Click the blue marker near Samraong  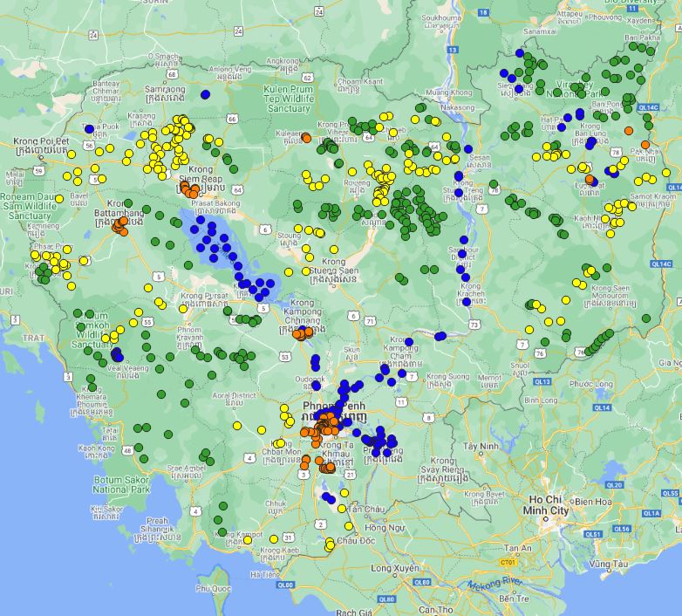pos(205,94)
